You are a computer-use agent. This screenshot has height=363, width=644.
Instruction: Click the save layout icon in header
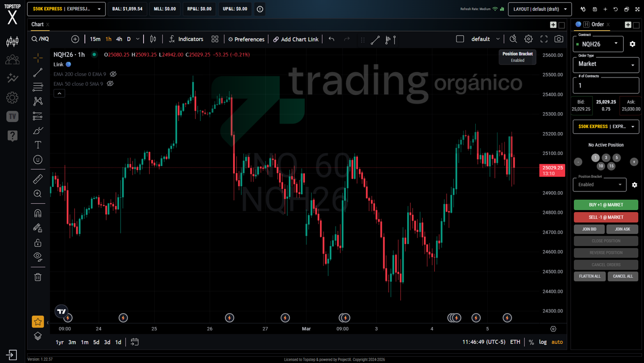tap(595, 9)
